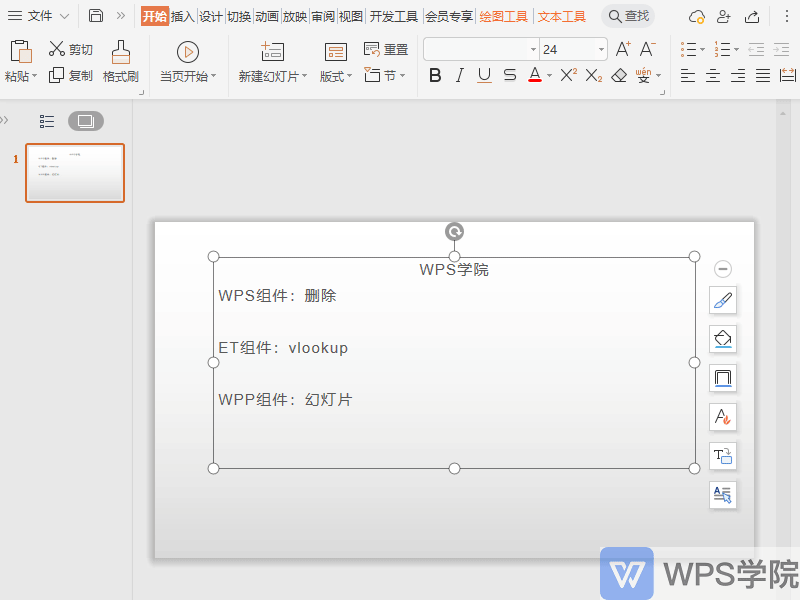800x600 pixels.
Task: Click the cloud sync icon
Action: [x=696, y=17]
